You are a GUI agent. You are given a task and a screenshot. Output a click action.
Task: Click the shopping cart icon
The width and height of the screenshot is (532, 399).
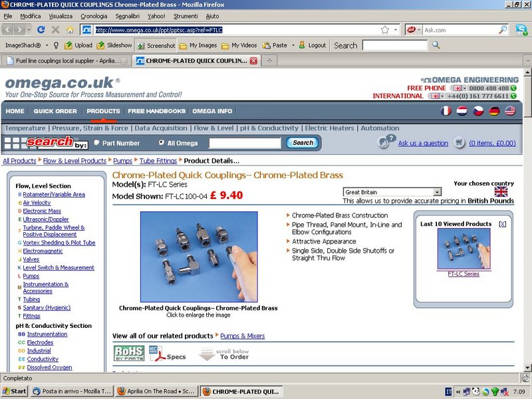pos(460,142)
